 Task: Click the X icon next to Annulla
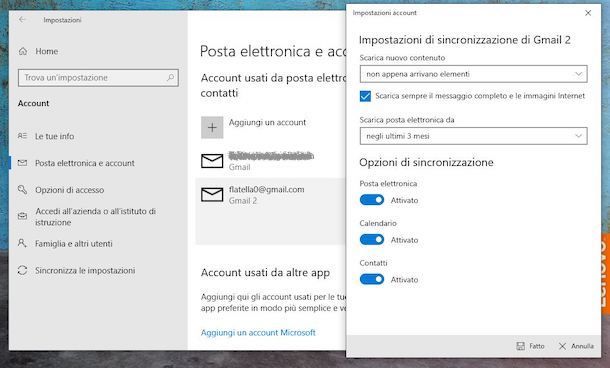[x=562, y=346]
